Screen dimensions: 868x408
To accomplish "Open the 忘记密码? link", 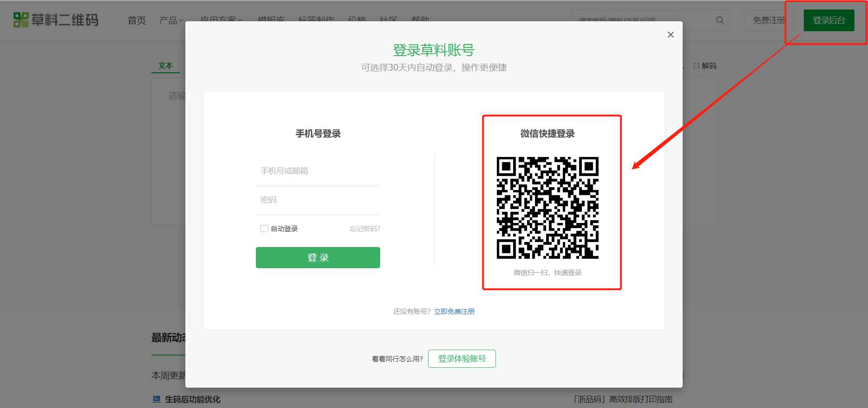I will pyautogui.click(x=365, y=228).
